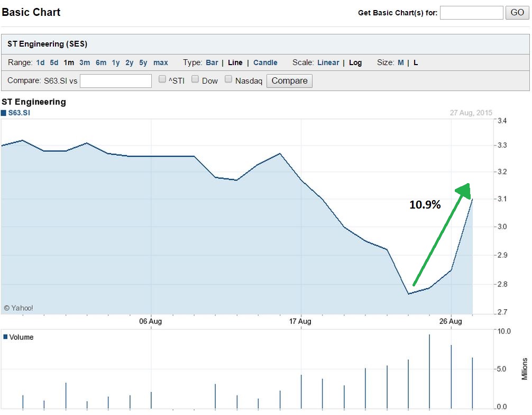Select the 1m range
Screen dimensions: 532x415
coord(69,62)
